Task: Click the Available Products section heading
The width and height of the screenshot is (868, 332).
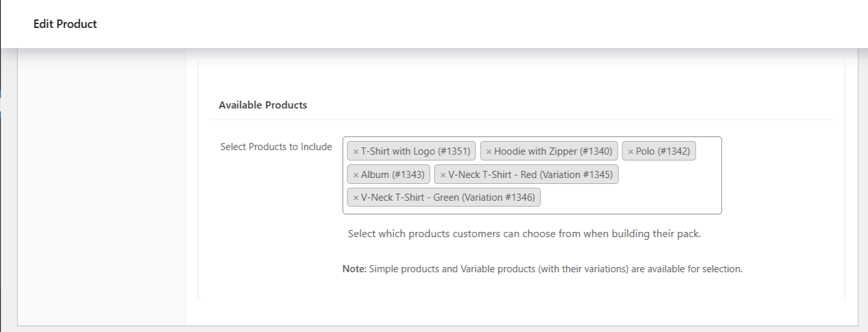Action: click(x=263, y=105)
